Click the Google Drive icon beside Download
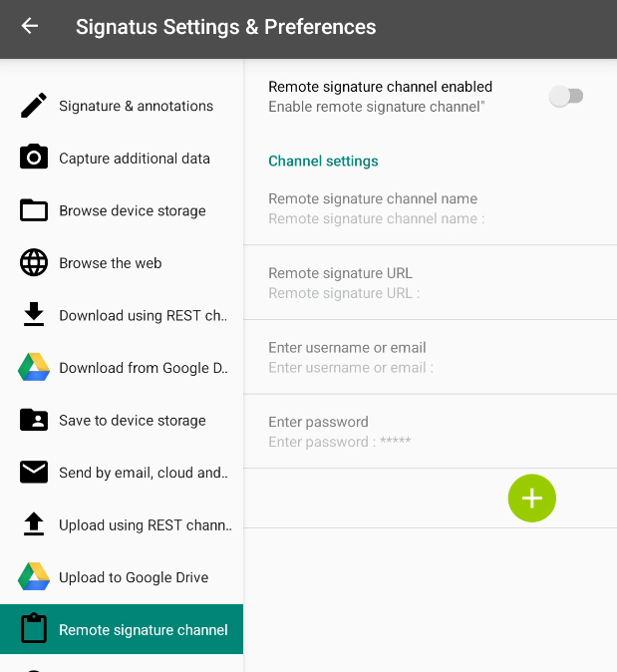 (34, 368)
